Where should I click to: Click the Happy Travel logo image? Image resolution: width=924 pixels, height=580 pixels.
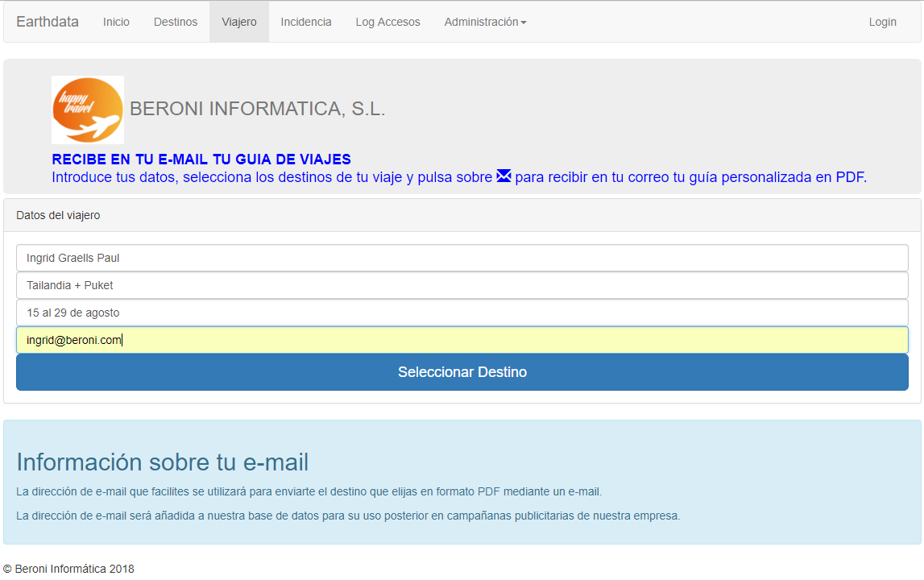click(88, 109)
